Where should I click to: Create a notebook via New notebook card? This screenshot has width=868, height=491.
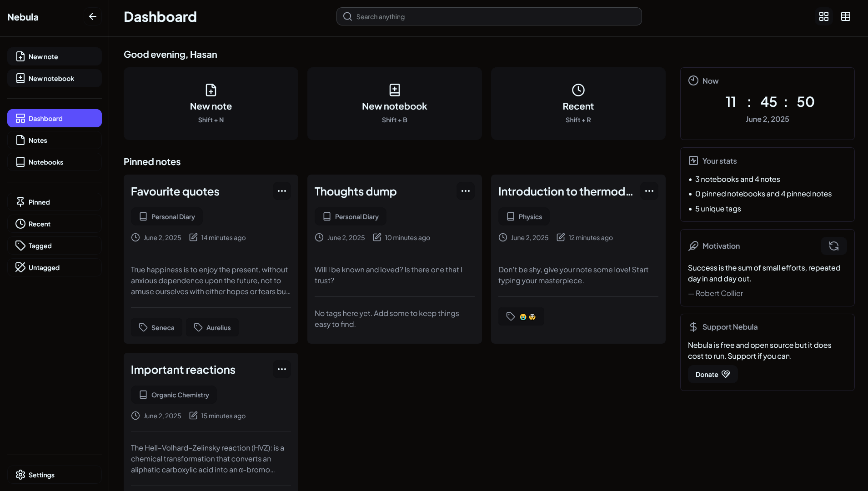[394, 104]
